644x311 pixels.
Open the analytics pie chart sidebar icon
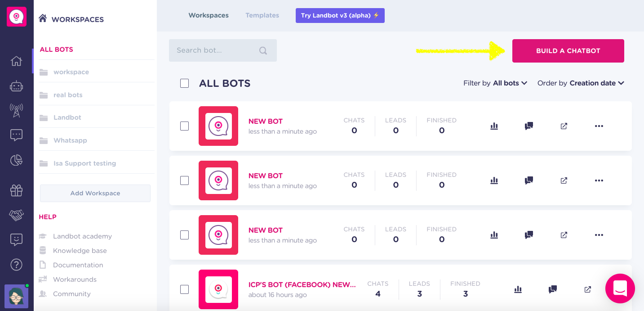[17, 160]
